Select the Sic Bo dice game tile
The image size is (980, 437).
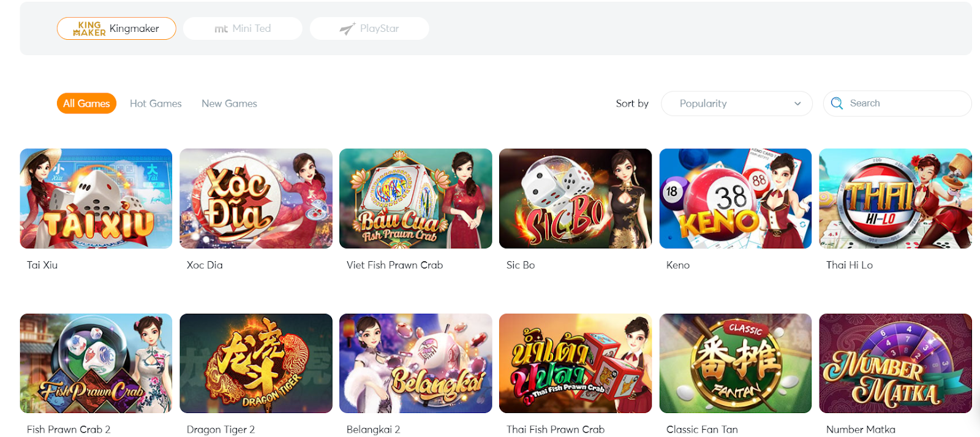(576, 199)
